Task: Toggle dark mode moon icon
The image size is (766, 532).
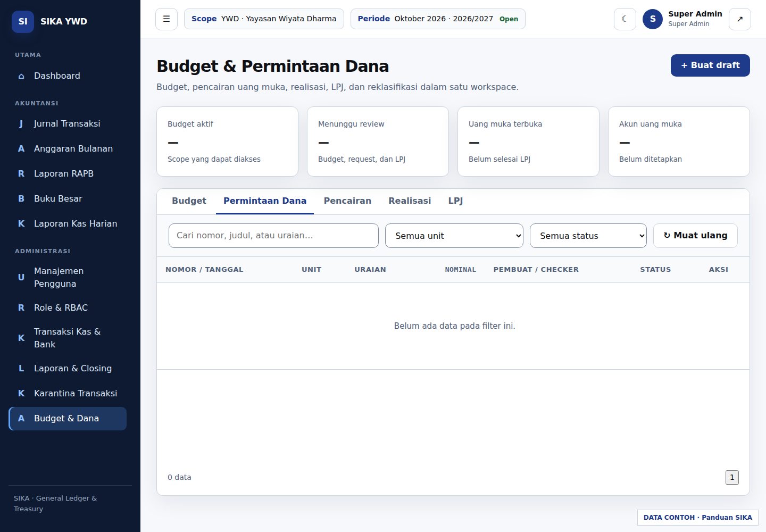Action: point(625,19)
